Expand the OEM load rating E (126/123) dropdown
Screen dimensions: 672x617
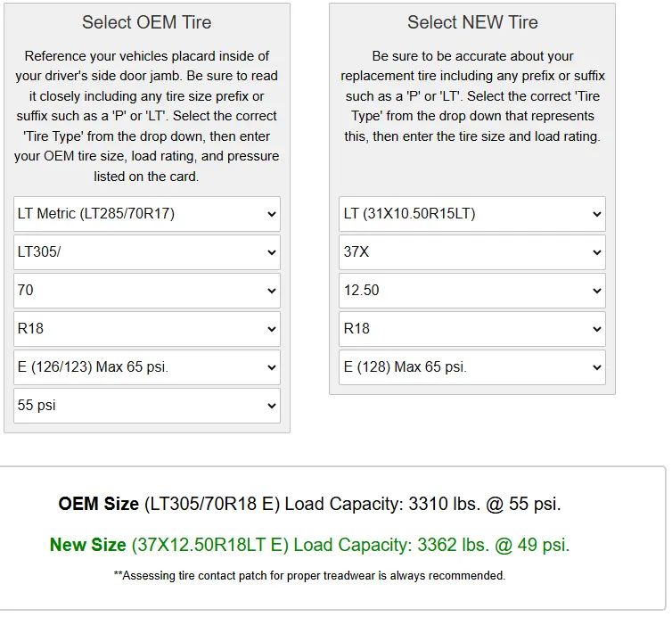point(147,367)
